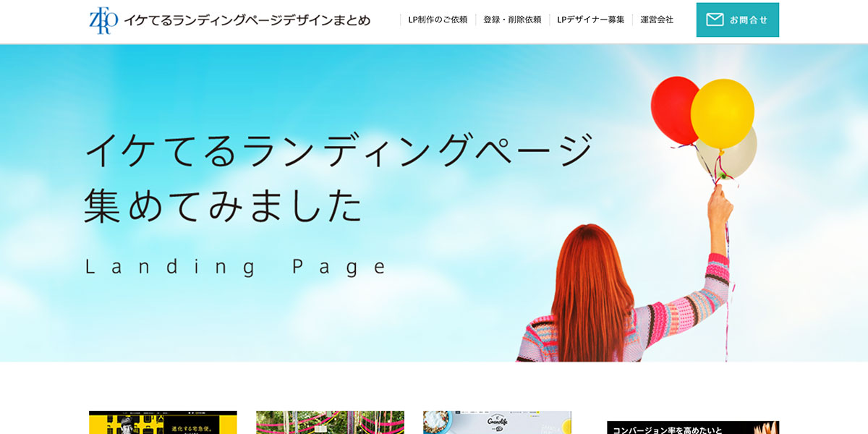This screenshot has width=868, height=434.
Task: Click the 集めてみました headline line
Action: [223, 205]
